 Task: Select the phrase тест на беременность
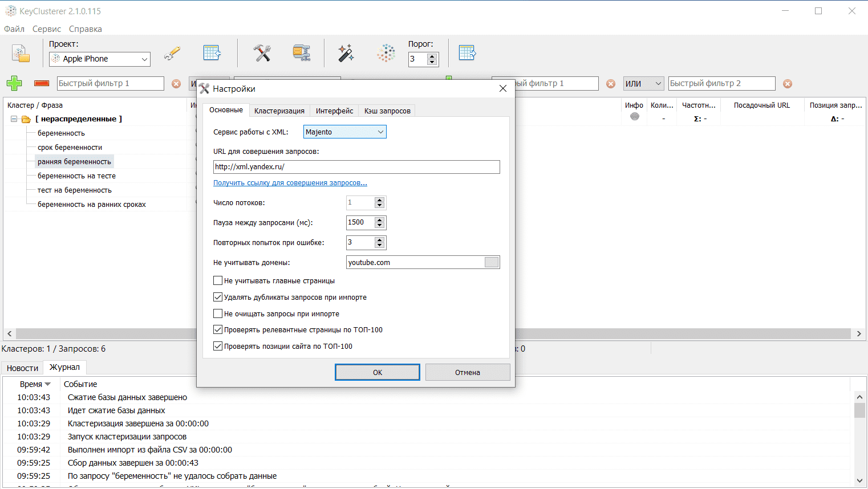pyautogui.click(x=75, y=190)
